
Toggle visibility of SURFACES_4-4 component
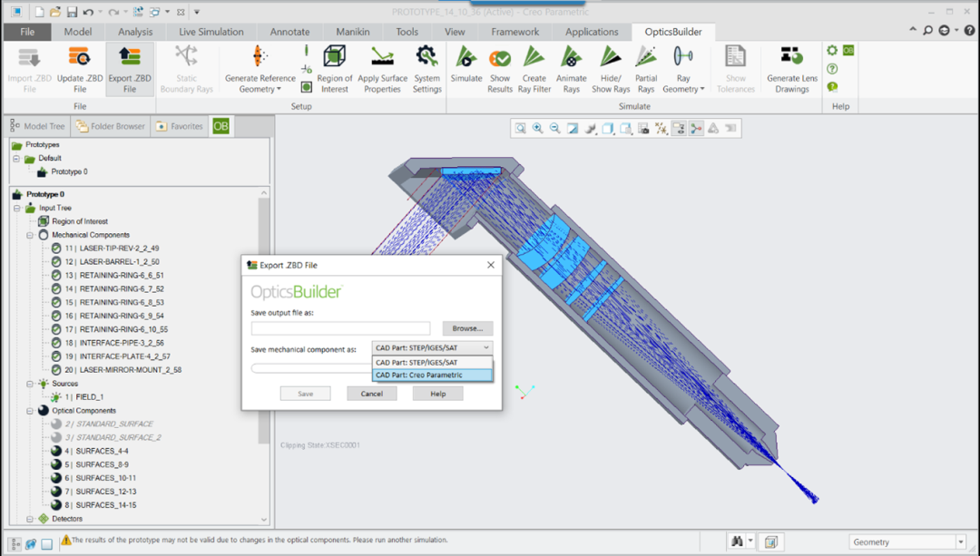[x=56, y=451]
